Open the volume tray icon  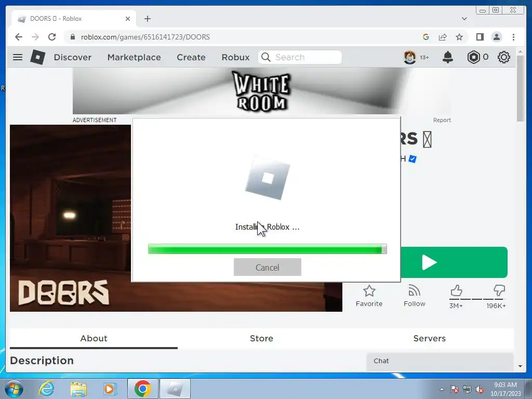pyautogui.click(x=480, y=390)
